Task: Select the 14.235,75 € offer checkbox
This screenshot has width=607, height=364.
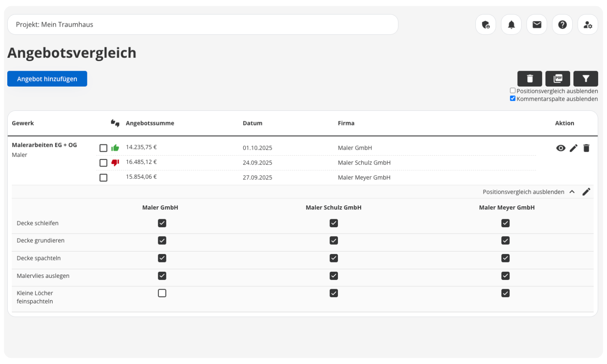Action: [x=104, y=148]
